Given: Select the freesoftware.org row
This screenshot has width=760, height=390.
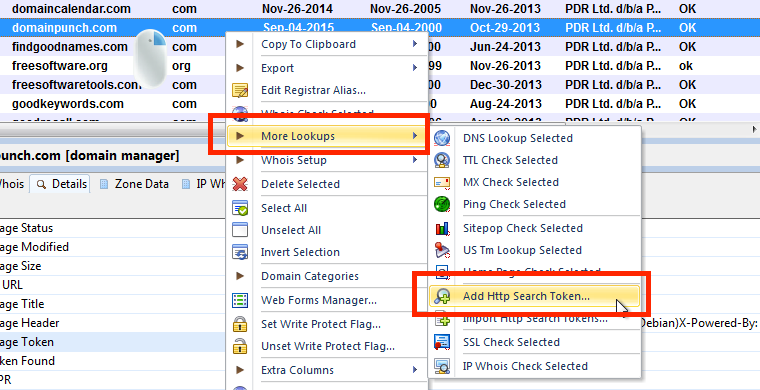Looking at the screenshot, I should coord(380,66).
